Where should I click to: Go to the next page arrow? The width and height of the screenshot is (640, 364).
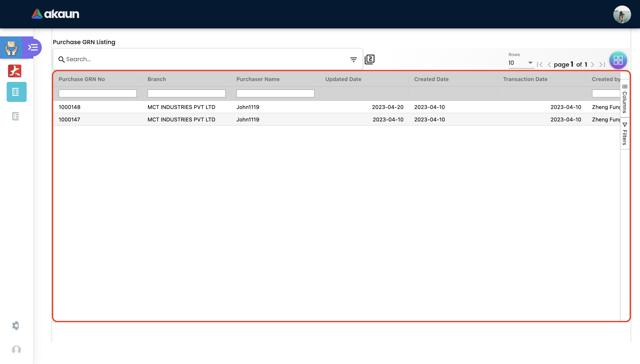pyautogui.click(x=592, y=65)
